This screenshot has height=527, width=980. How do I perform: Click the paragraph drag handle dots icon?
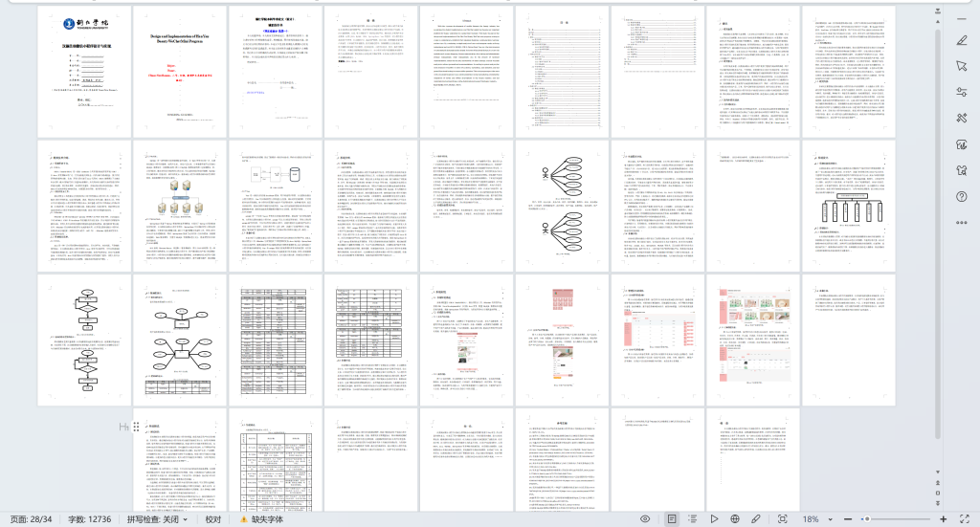(x=136, y=428)
